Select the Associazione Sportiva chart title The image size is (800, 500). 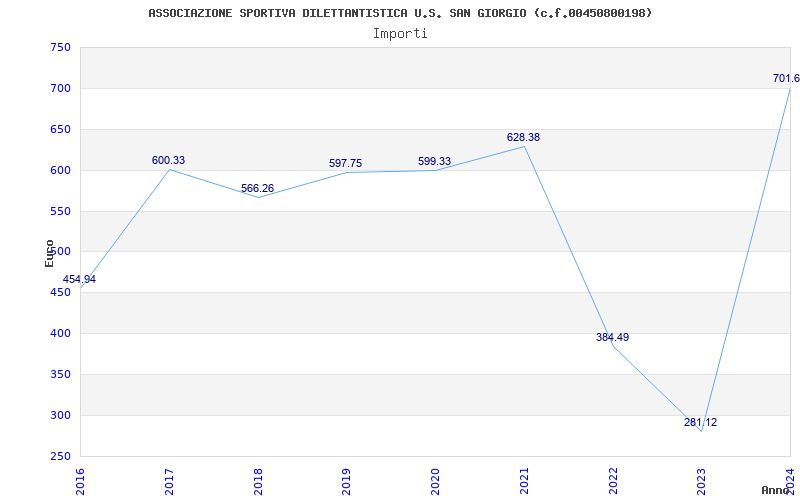click(x=400, y=13)
